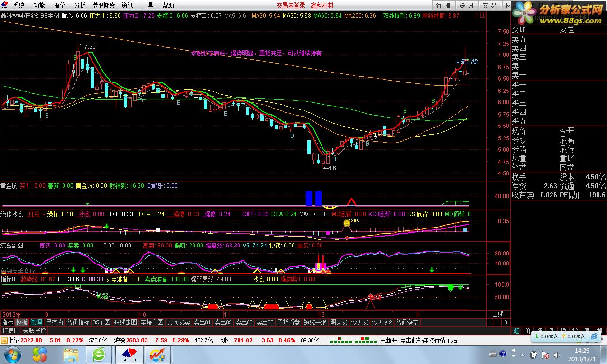Click the network speed widget browser icon
This screenshot has height=364, width=607.
[594, 337]
